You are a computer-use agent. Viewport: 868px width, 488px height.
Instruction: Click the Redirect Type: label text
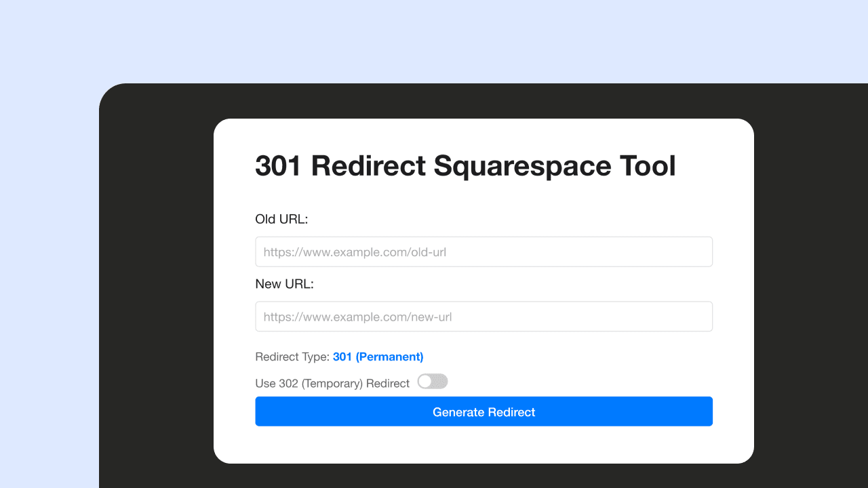pos(292,357)
